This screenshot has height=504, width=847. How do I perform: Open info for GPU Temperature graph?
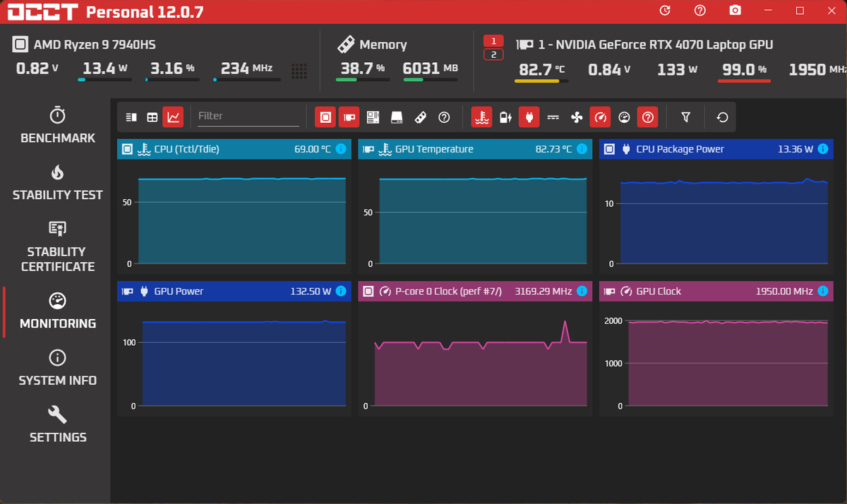tap(582, 149)
